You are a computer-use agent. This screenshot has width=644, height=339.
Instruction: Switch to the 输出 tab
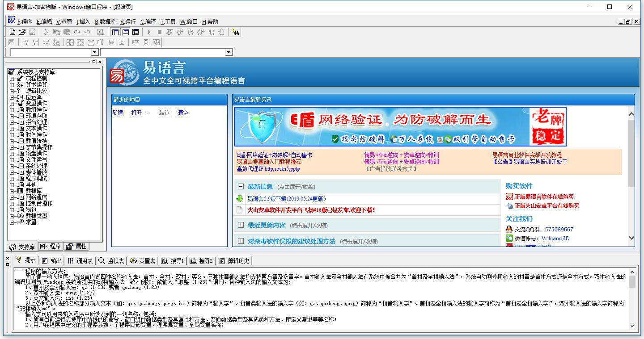point(52,260)
